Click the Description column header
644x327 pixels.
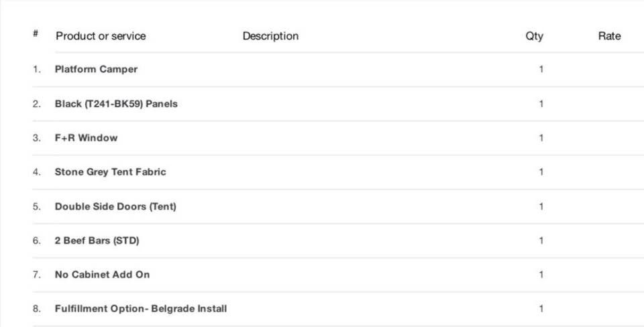[270, 36]
